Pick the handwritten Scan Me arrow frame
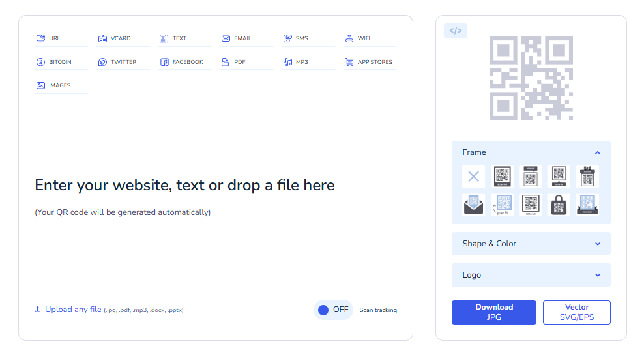644x361 pixels. click(x=502, y=205)
